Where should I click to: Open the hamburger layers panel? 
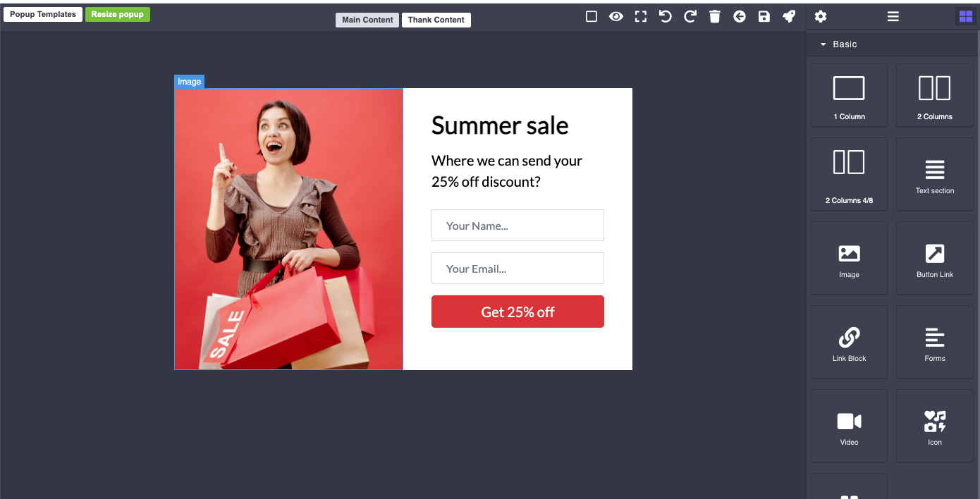pyautogui.click(x=893, y=16)
